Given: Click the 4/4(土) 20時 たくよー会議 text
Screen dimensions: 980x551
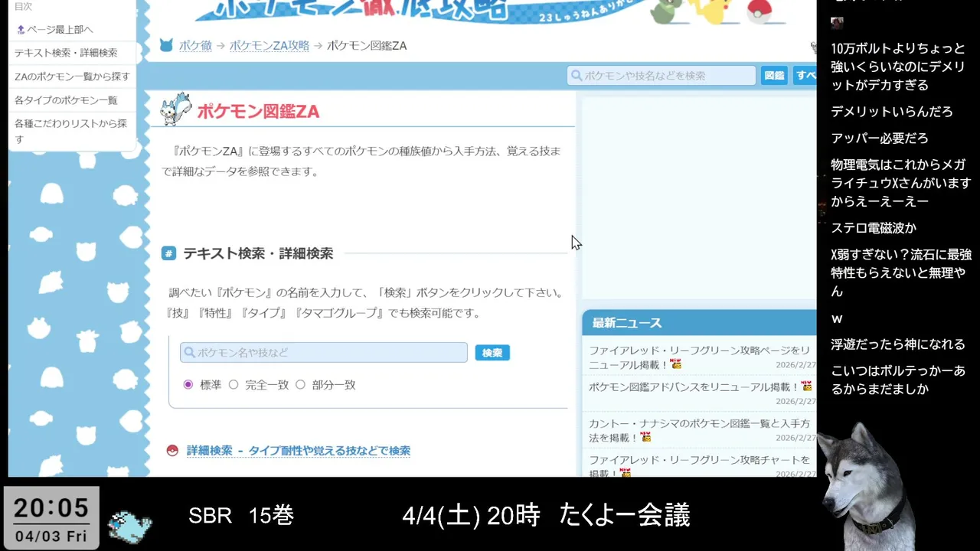Looking at the screenshot, I should pos(546,516).
